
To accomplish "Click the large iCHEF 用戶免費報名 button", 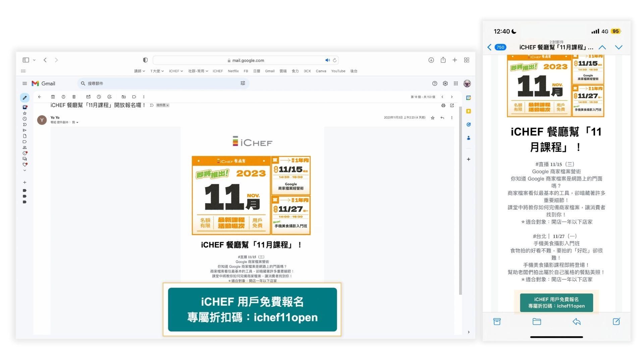I will click(252, 309).
